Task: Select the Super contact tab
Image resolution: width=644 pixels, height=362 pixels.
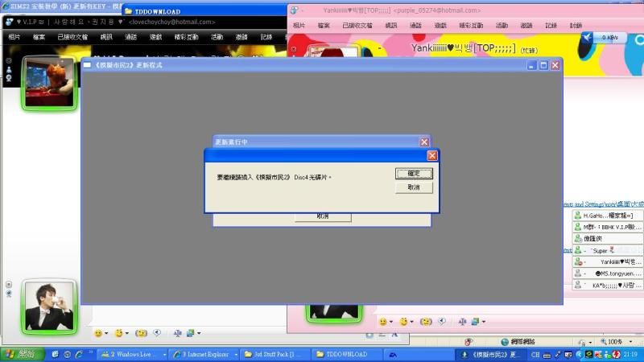Action: 608,250
